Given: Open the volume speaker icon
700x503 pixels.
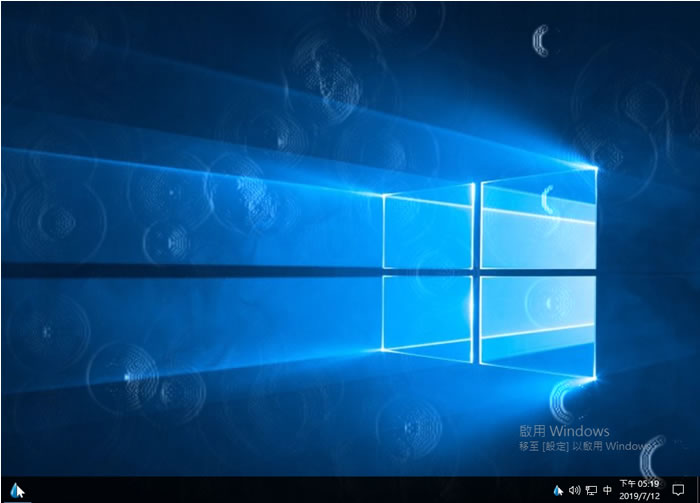Looking at the screenshot, I should coord(574,491).
